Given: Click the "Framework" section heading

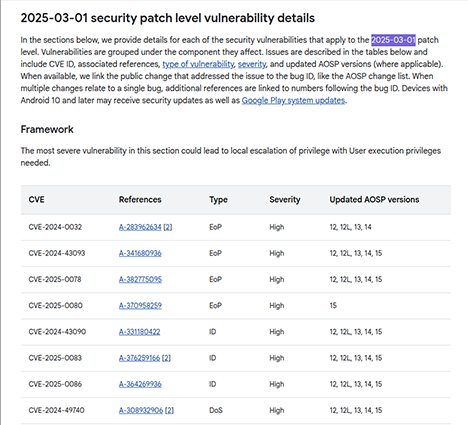Looking at the screenshot, I should pos(47,129).
